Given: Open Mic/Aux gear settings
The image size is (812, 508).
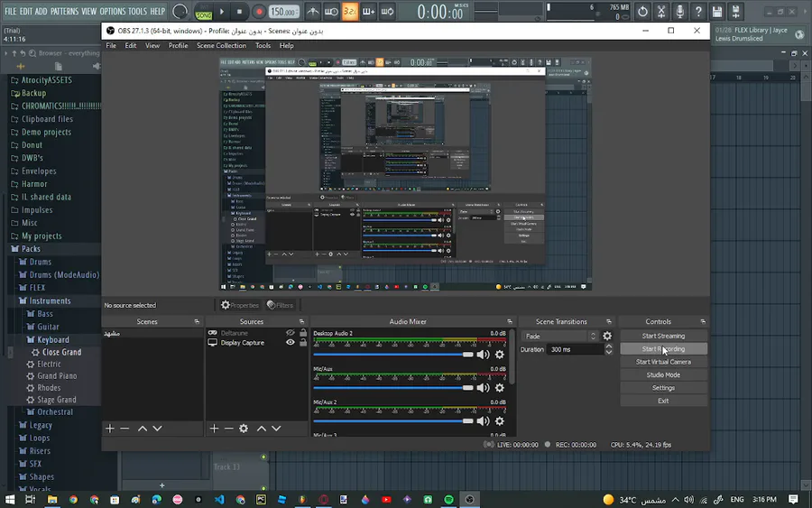Looking at the screenshot, I should [x=499, y=388].
